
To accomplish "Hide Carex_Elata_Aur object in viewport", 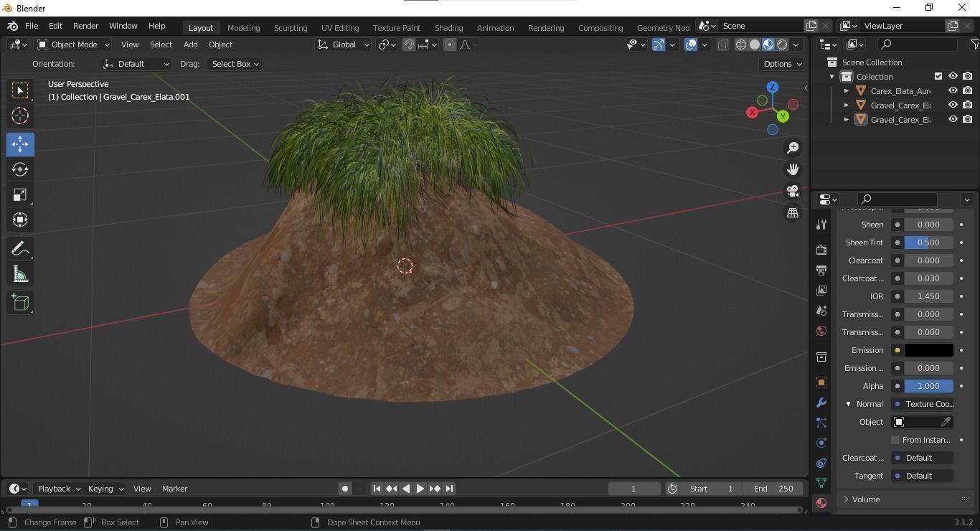I will pos(953,90).
